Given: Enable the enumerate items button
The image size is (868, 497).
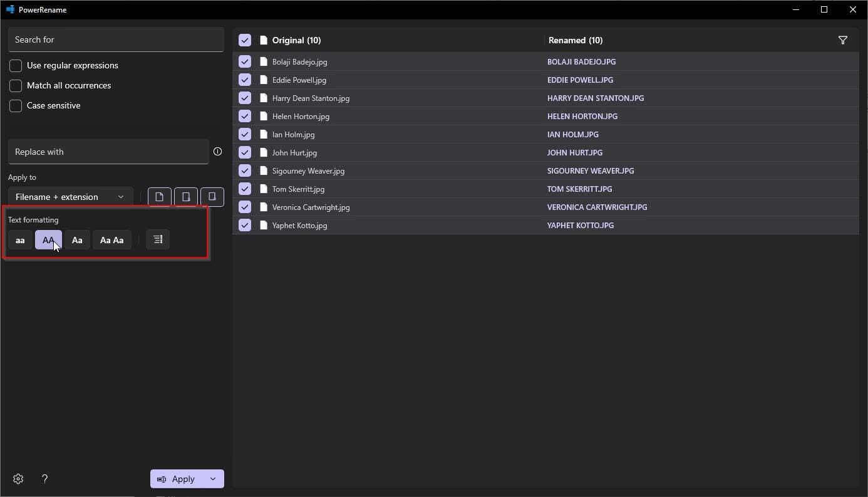Looking at the screenshot, I should point(158,239).
